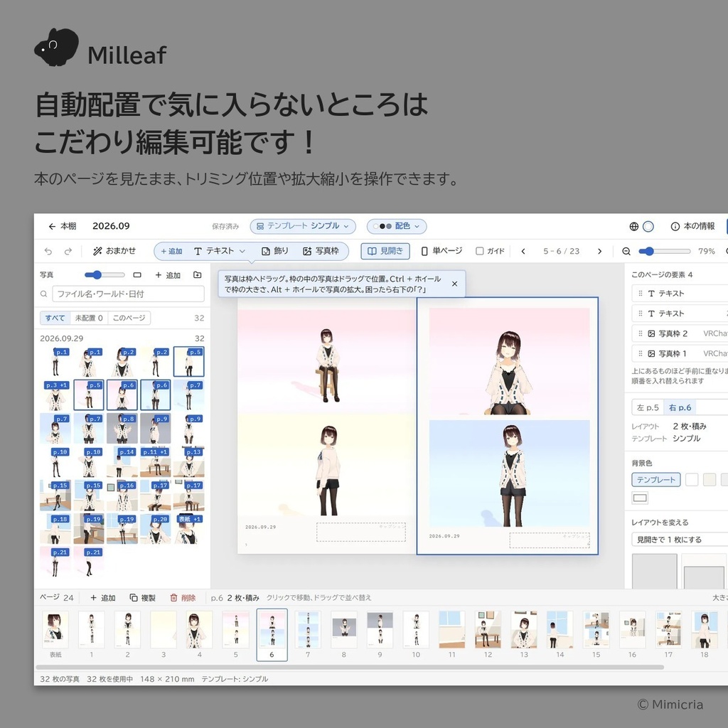Click the photo thumbnail labeled p.3 +1
The image size is (728, 728).
point(55,395)
